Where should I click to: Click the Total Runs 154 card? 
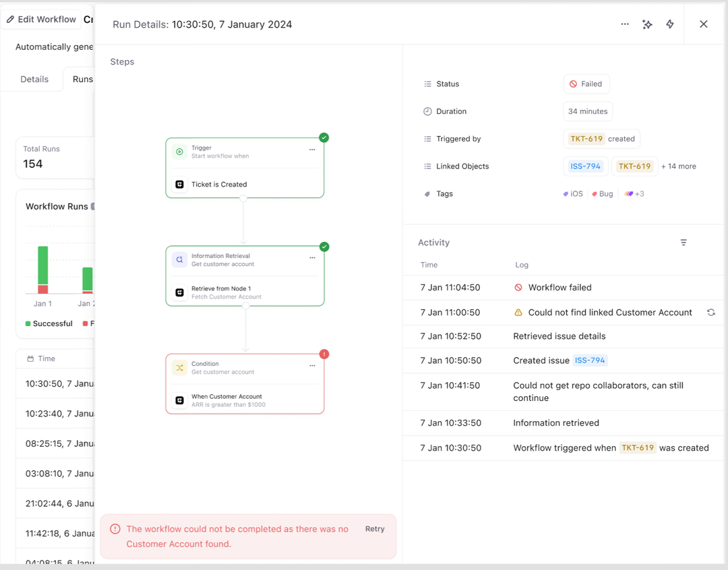point(55,158)
